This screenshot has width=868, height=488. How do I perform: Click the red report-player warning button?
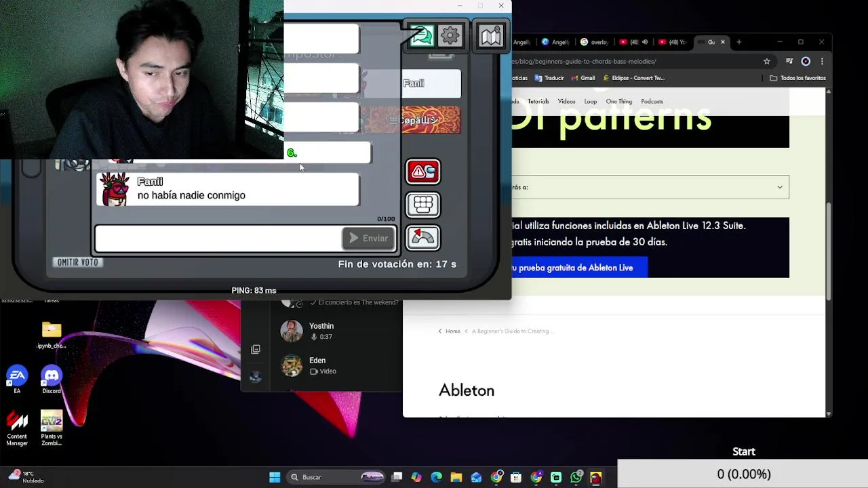click(x=422, y=172)
